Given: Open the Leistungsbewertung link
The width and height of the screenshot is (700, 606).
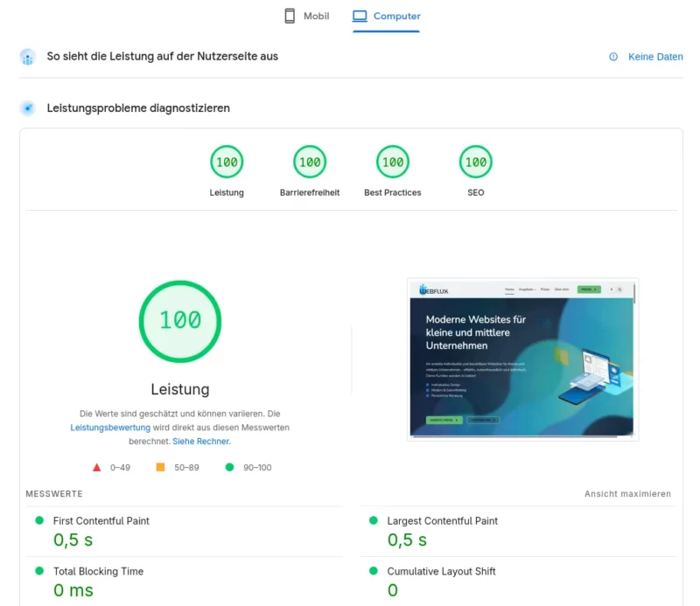Looking at the screenshot, I should click(x=110, y=428).
